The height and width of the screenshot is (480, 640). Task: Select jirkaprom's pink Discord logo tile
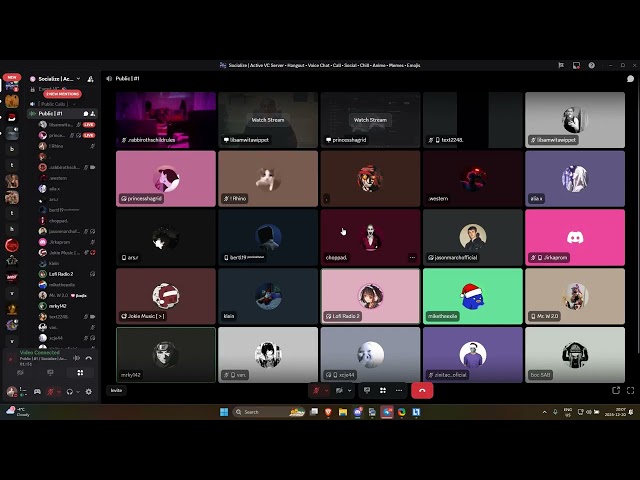pyautogui.click(x=574, y=237)
